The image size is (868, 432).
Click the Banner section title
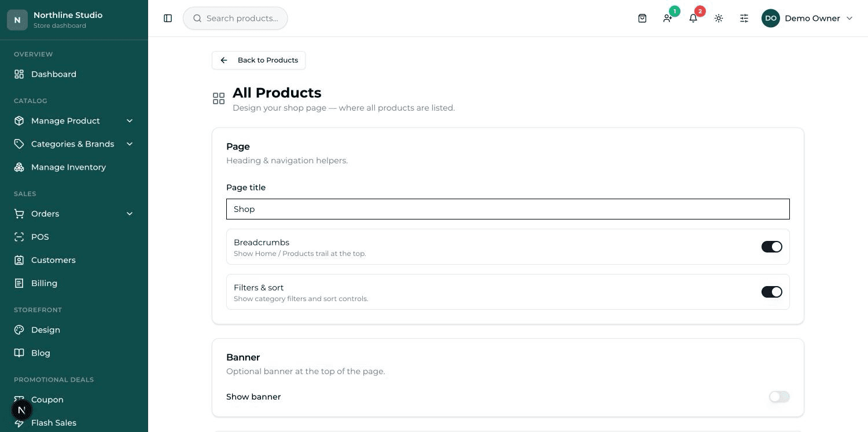[x=243, y=357]
